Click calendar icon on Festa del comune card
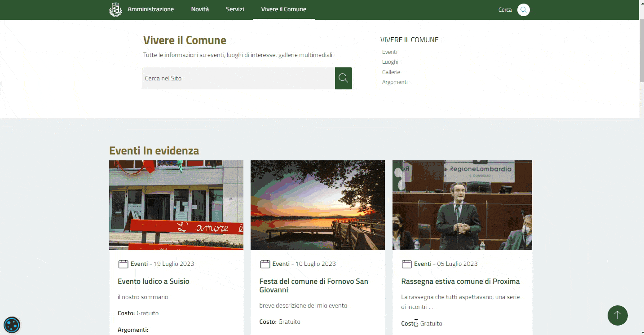Image resolution: width=644 pixels, height=335 pixels. pos(265,264)
